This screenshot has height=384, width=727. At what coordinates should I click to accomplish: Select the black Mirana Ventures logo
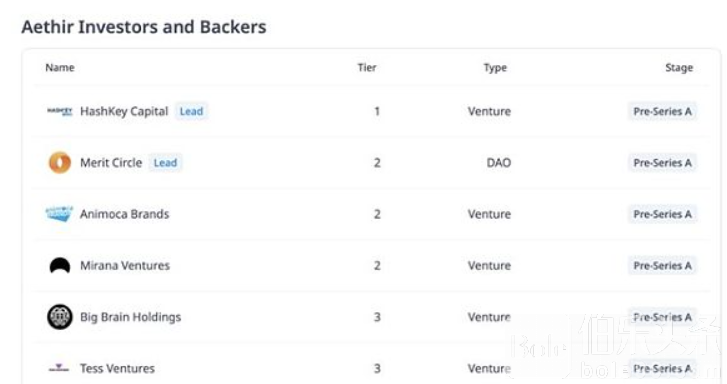pyautogui.click(x=60, y=266)
